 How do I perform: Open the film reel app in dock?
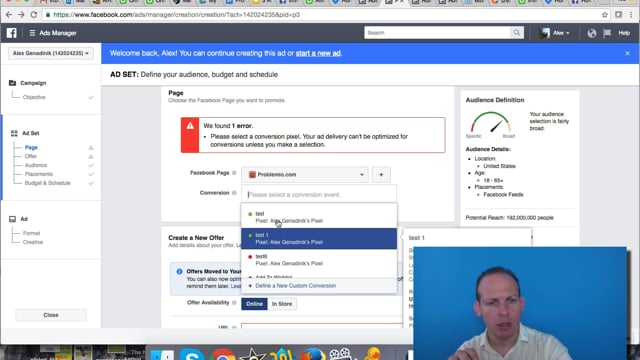pyautogui.click(x=340, y=354)
